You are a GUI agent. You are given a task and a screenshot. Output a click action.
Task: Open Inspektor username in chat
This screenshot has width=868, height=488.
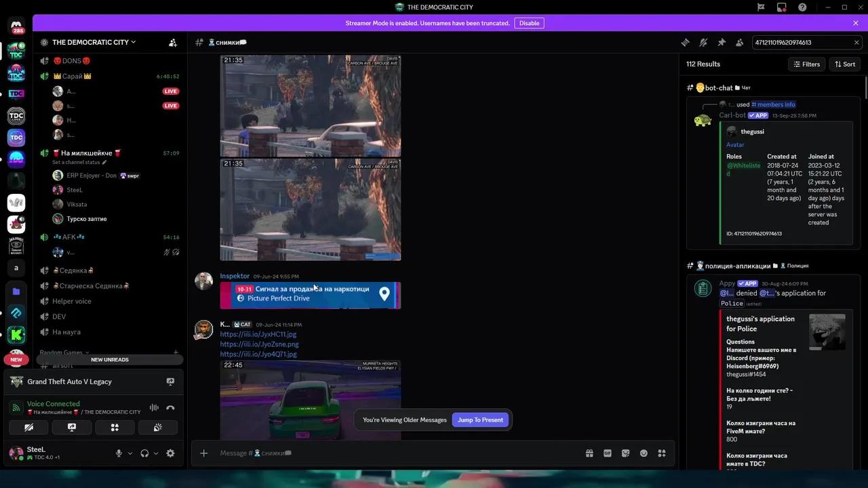(x=235, y=276)
